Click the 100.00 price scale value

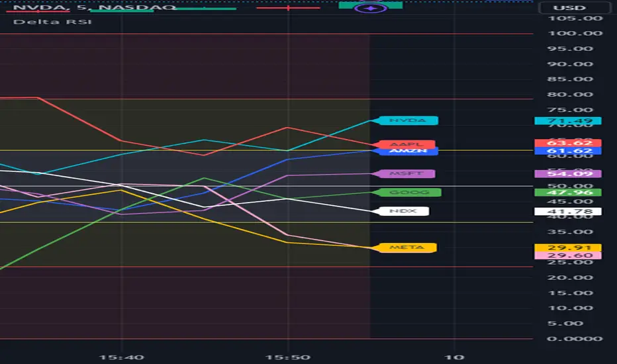point(575,34)
